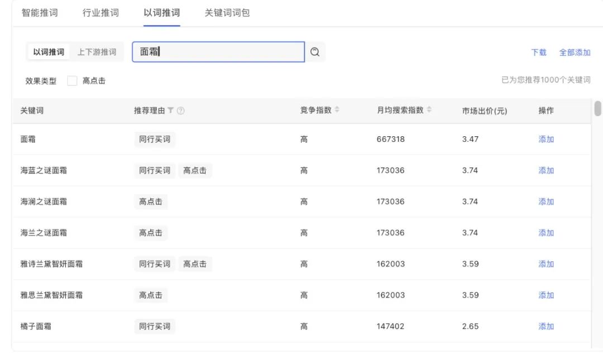Click the 同行买词 tag in 海蓝之谜面霜 row
The width and height of the screenshot is (603, 364).
coord(155,170)
